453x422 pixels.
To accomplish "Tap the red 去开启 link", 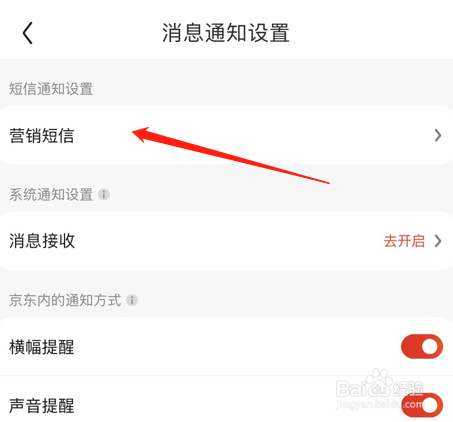I will (404, 241).
